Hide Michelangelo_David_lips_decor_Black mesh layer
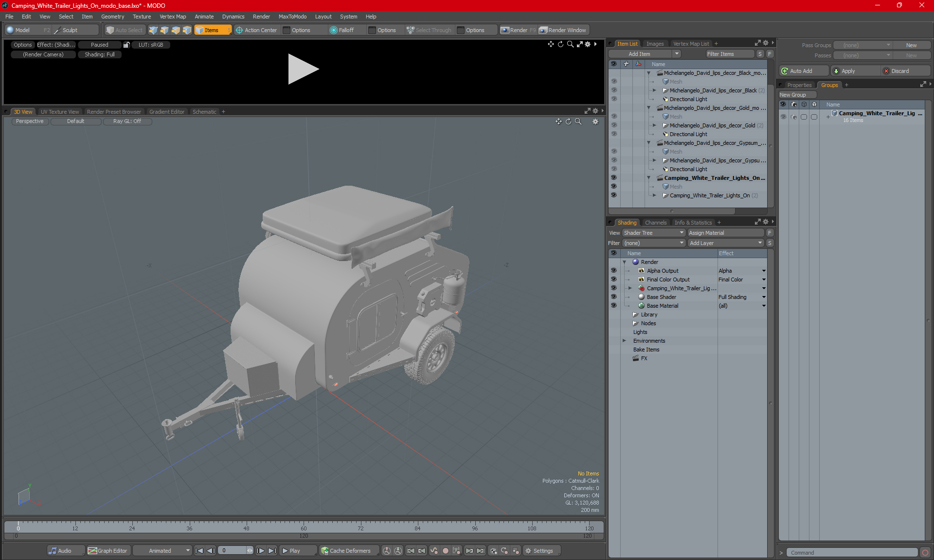 point(614,81)
